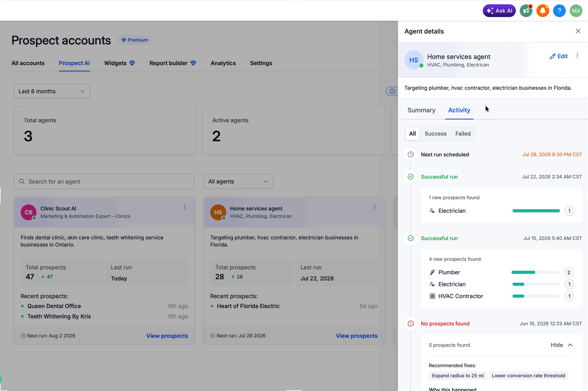Click the Electrician icon in Jul 22 run
This screenshot has height=391, width=588.
432,211
